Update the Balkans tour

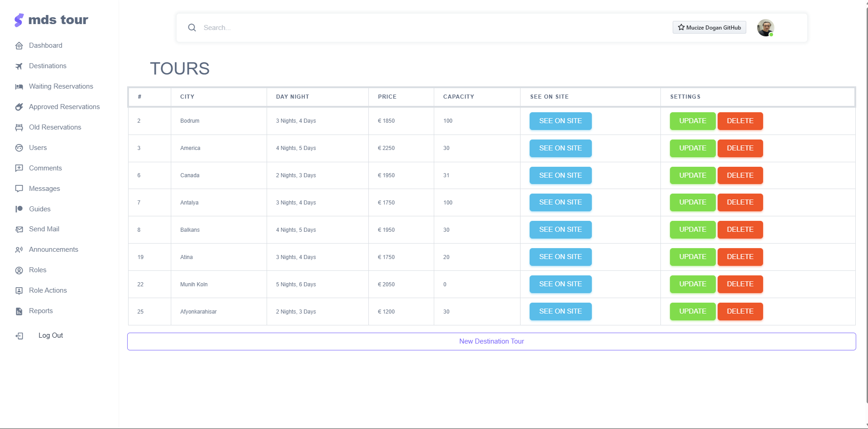(x=693, y=229)
